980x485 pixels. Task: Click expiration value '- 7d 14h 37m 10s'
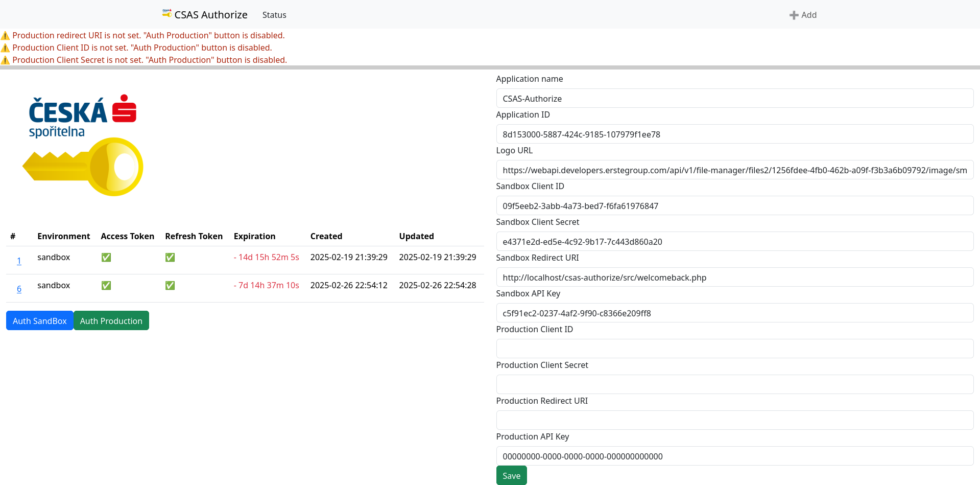(x=266, y=285)
